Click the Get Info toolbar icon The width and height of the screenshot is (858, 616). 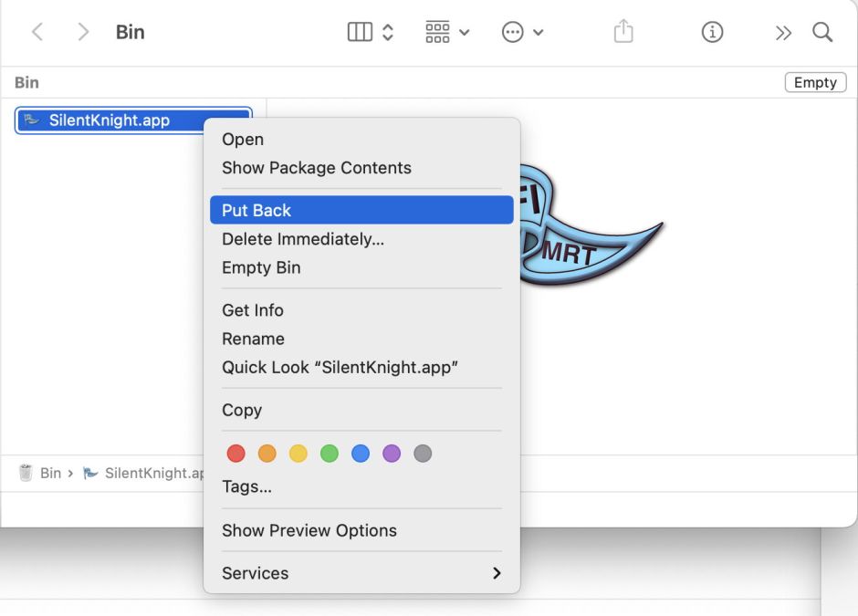[712, 32]
